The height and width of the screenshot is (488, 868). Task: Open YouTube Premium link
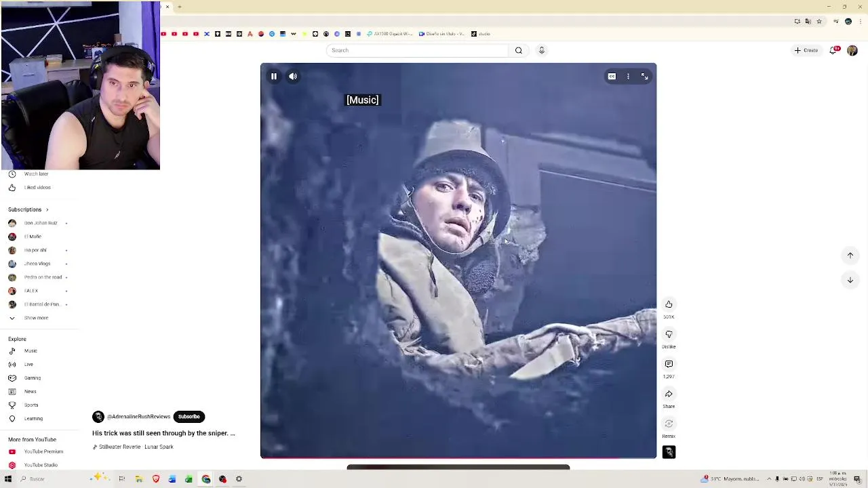click(x=43, y=451)
